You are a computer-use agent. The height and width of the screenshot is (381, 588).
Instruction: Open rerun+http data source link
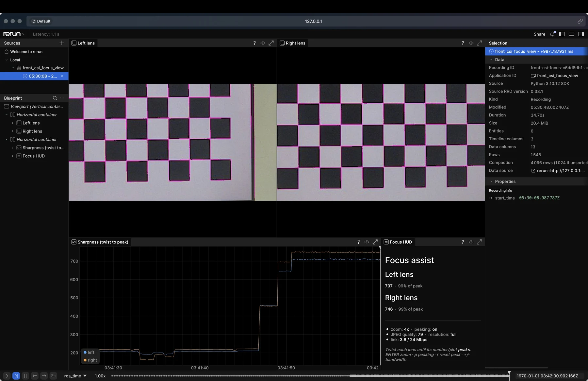[x=558, y=170]
